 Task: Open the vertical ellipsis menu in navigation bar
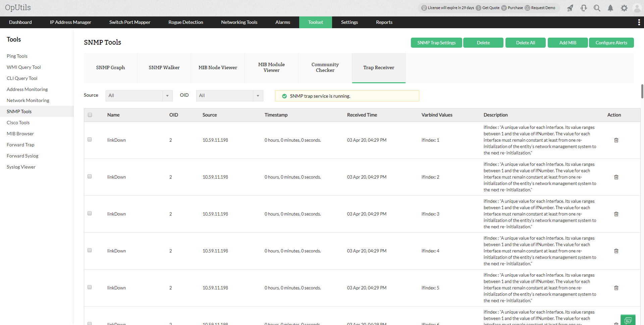click(639, 22)
